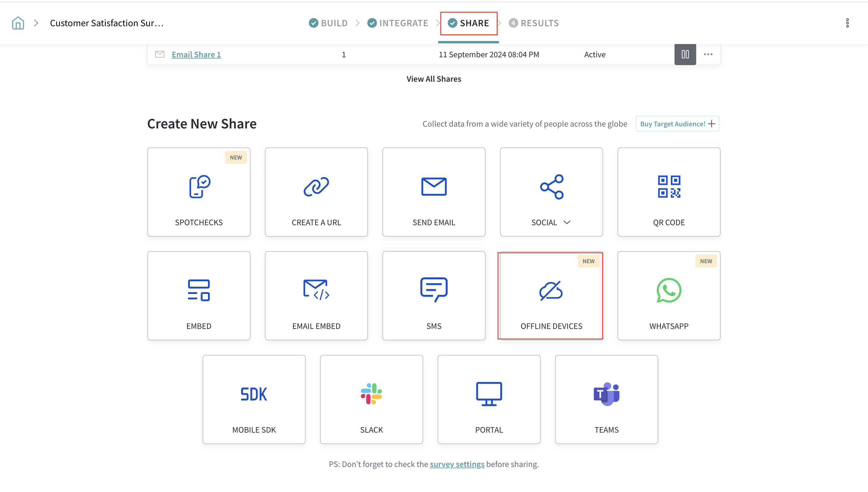Image resolution: width=868 pixels, height=492 pixels.
Task: Click the Buy Target Audience button
Action: click(677, 124)
